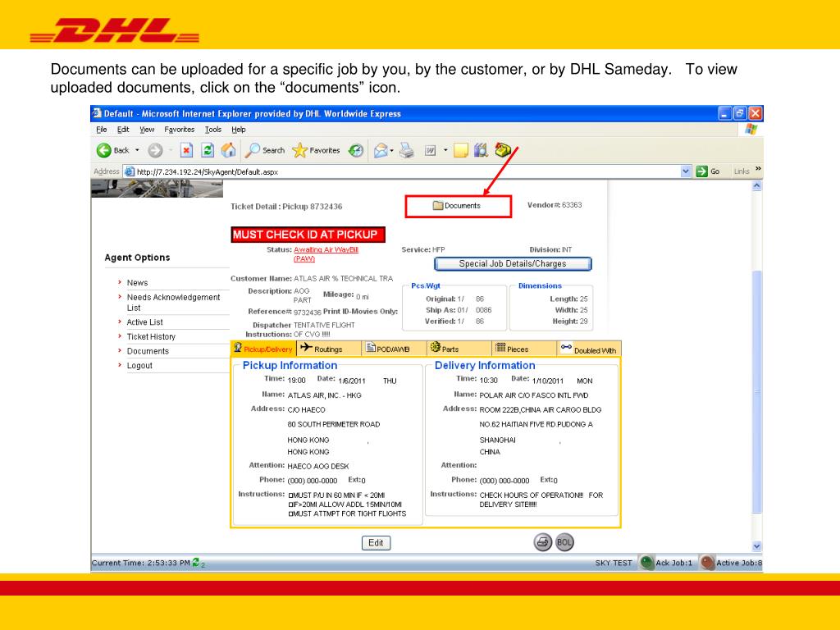Click the News agent option
The height and width of the screenshot is (630, 840).
[x=137, y=283]
